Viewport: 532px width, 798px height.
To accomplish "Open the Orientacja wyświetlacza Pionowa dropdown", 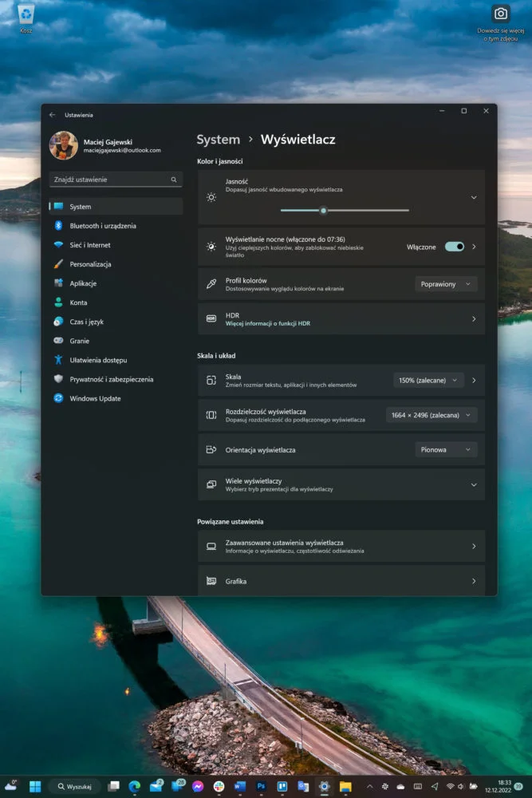I will (446, 450).
